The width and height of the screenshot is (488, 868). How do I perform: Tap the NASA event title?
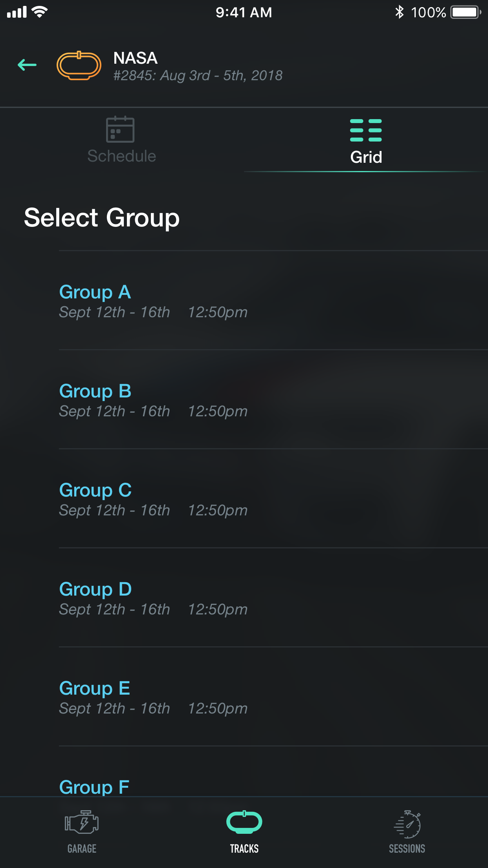[136, 58]
